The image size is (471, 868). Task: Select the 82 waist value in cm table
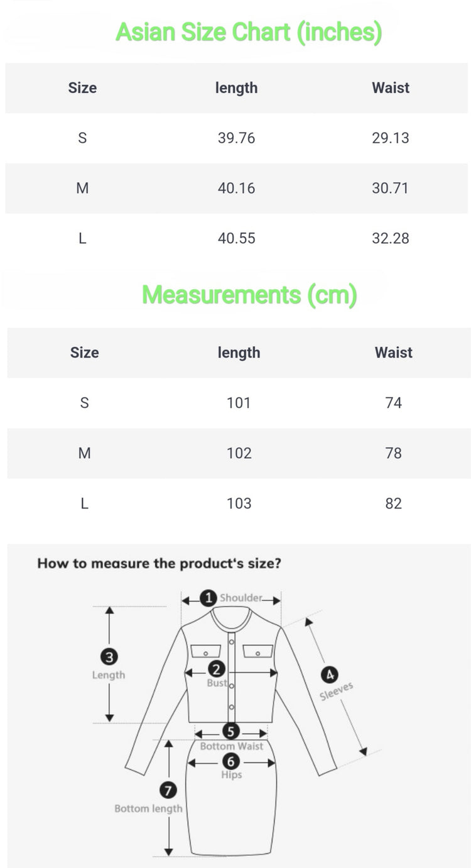pyautogui.click(x=393, y=503)
